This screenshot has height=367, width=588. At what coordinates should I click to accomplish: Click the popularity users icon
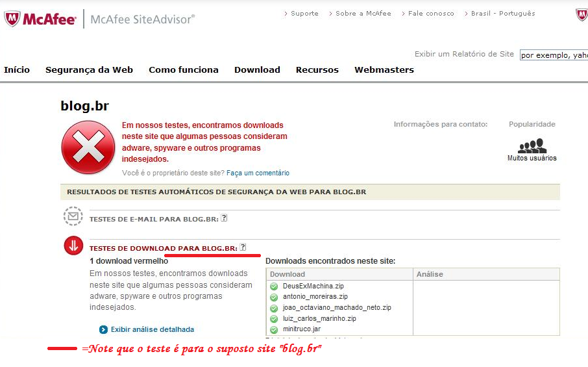point(532,146)
